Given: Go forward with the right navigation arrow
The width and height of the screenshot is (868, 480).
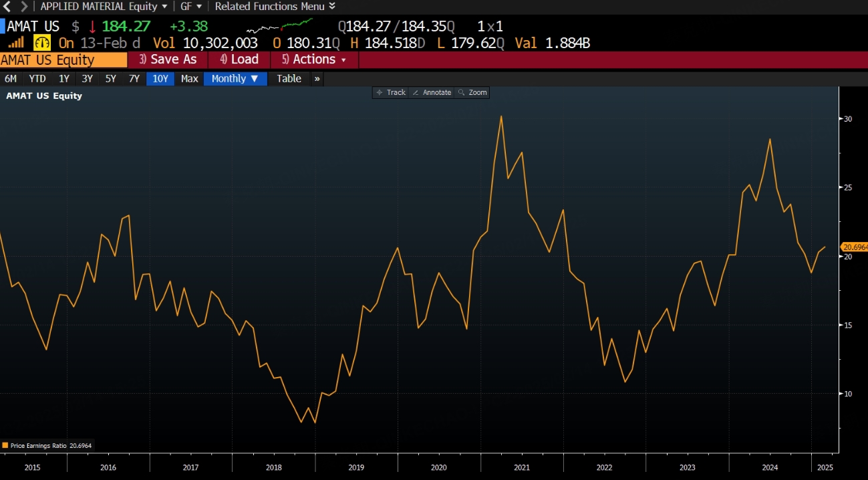Looking at the screenshot, I should pyautogui.click(x=24, y=7).
